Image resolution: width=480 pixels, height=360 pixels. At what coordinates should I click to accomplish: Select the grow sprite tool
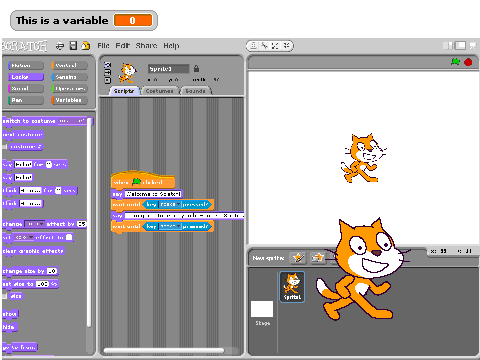pyautogui.click(x=275, y=46)
